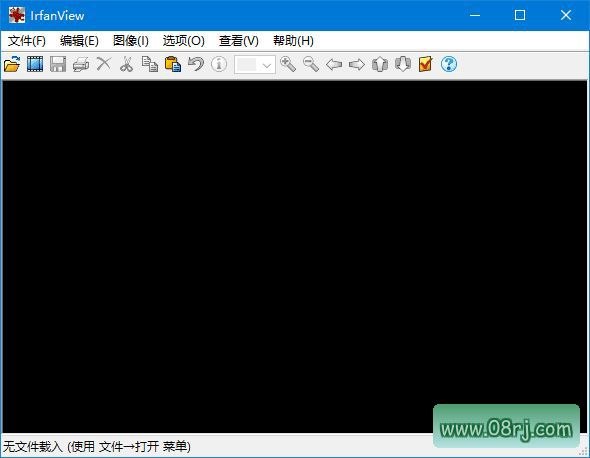Open the 文件(F) menu

point(27,41)
